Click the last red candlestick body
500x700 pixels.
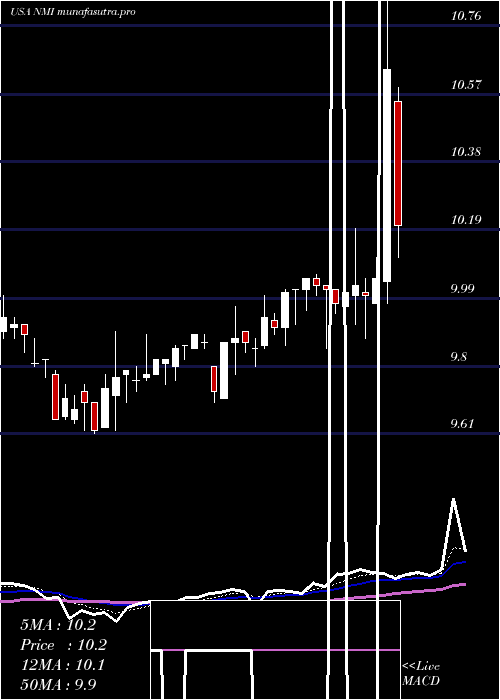pyautogui.click(x=398, y=163)
